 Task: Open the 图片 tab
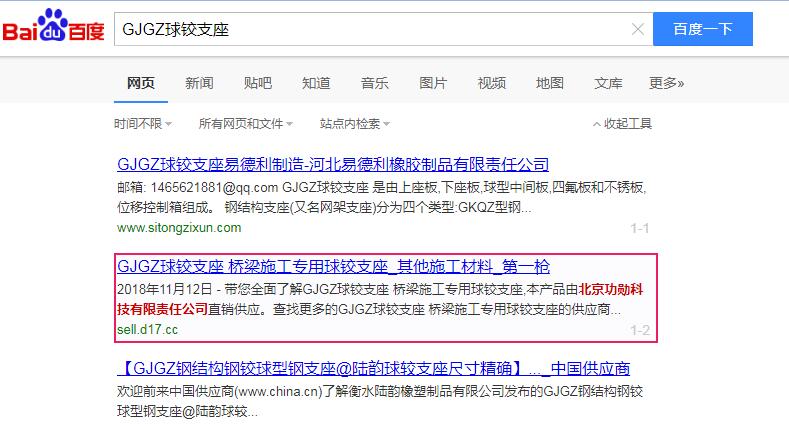pos(433,83)
